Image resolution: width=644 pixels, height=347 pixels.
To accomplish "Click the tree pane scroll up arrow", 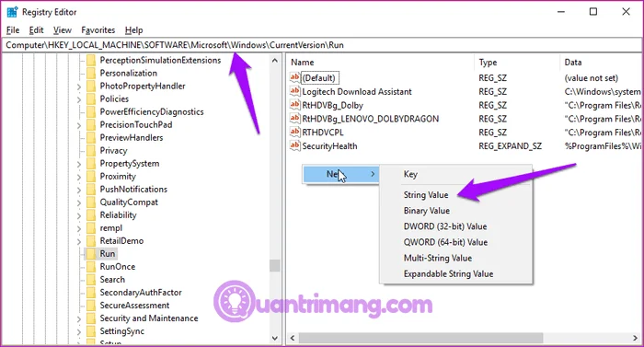I will 275,61.
